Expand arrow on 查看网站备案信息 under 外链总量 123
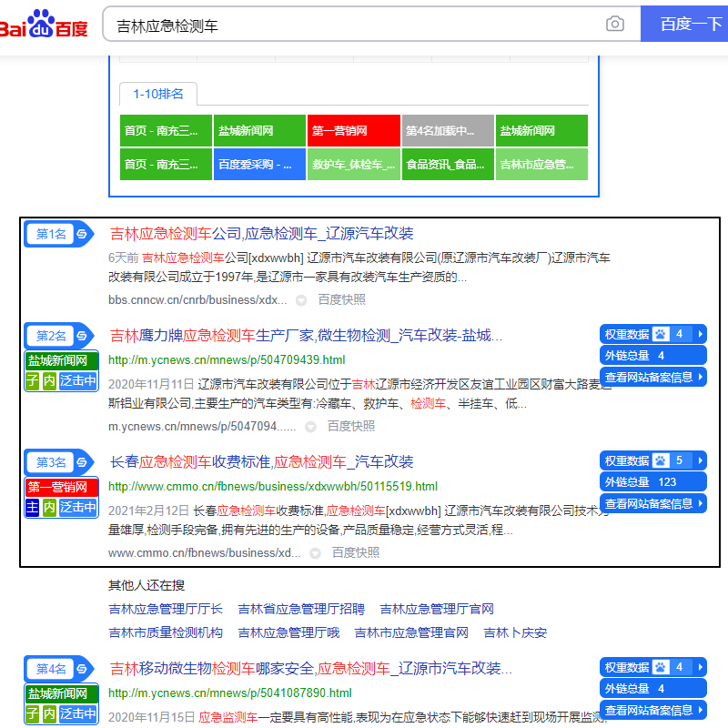Screen dimensions: 728x728 [700, 503]
